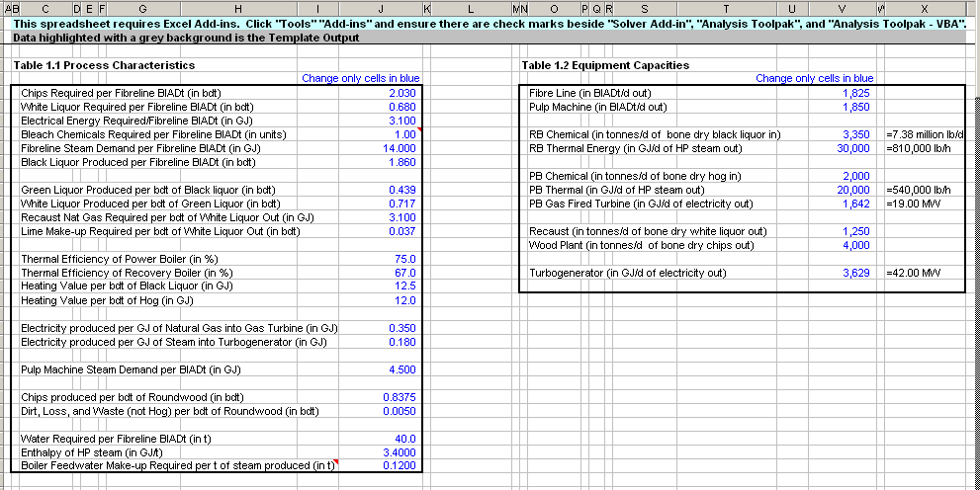Viewport: 980px width, 490px height.
Task: Click Fibre Line capacity value 1,825
Action: coord(856,93)
